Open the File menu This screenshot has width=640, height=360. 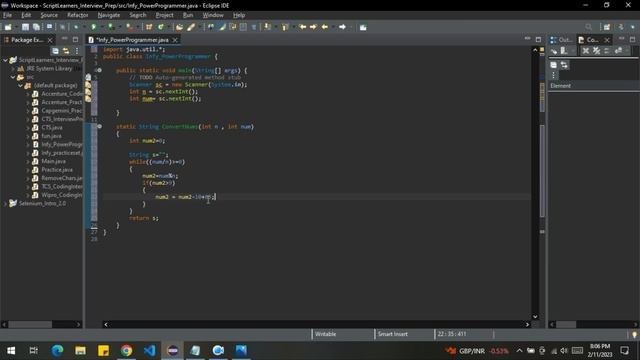click(7, 15)
